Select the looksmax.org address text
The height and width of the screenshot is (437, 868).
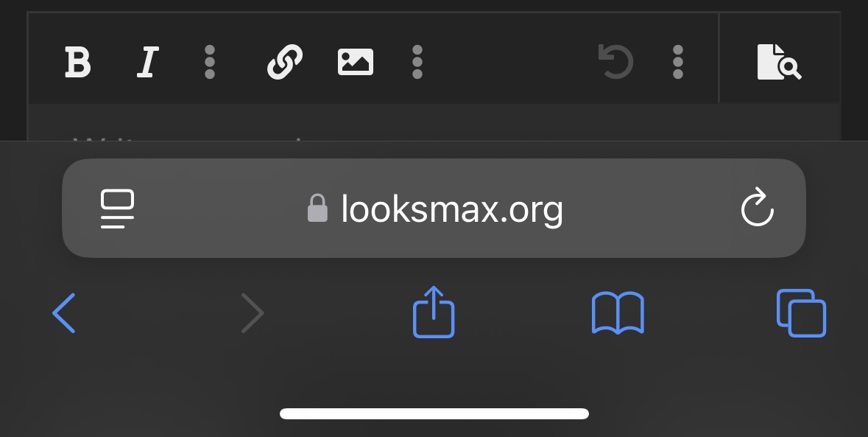pyautogui.click(x=452, y=209)
